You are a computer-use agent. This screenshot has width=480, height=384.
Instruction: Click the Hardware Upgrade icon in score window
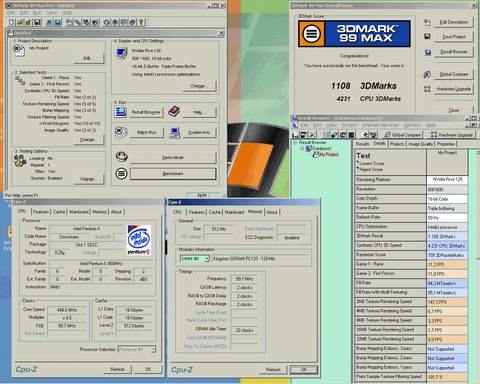click(x=427, y=89)
